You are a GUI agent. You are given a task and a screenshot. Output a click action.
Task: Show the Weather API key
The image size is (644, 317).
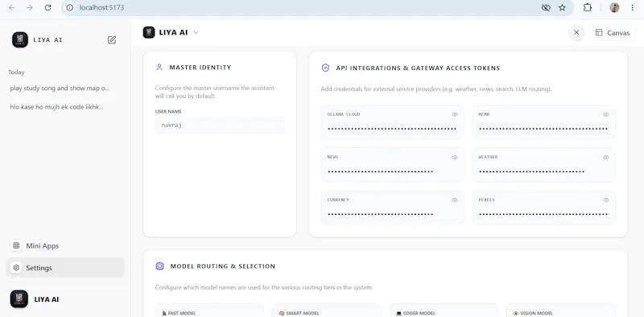[x=606, y=157]
